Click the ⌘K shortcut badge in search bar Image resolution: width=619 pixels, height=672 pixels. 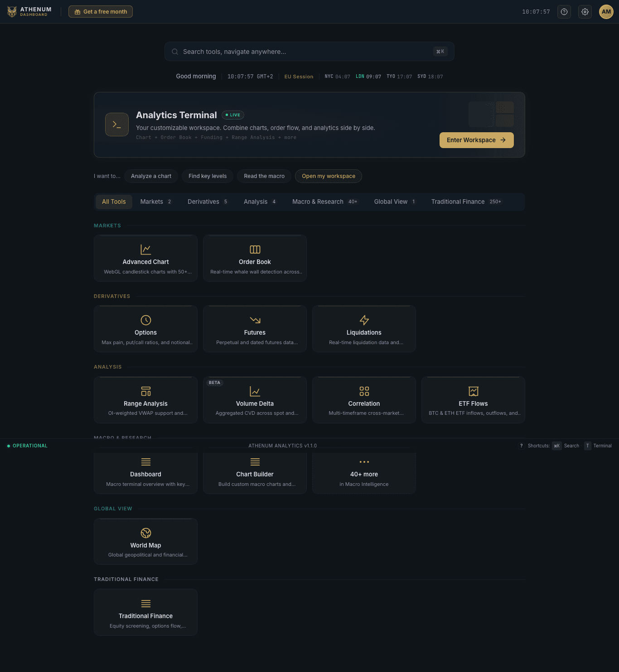click(440, 52)
